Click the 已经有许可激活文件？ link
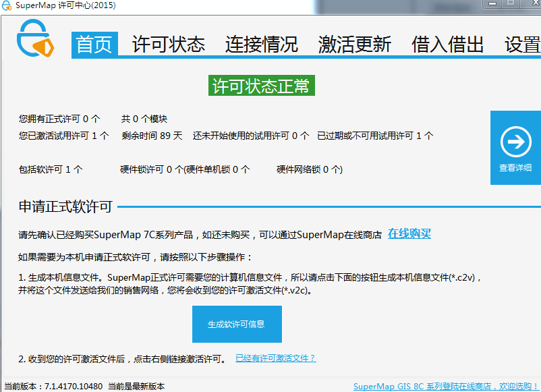This screenshot has height=392, width=541. 275,358
